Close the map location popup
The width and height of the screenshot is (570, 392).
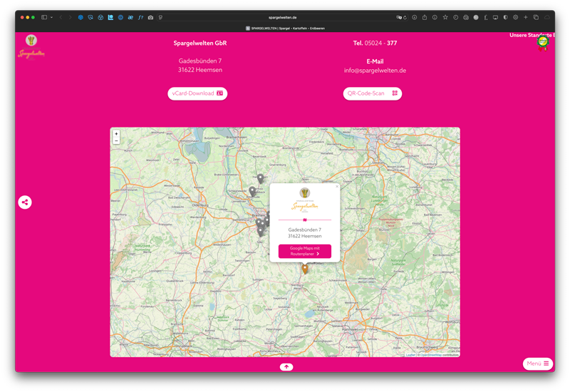point(337,187)
